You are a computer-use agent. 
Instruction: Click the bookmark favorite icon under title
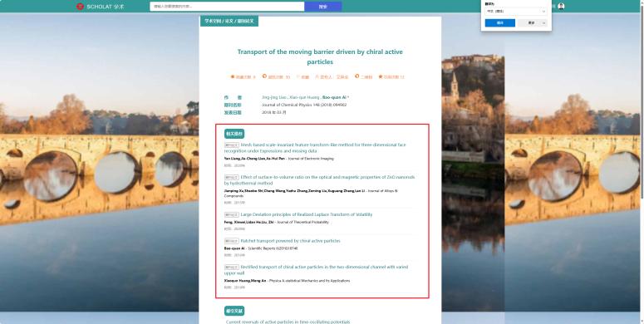click(x=297, y=76)
